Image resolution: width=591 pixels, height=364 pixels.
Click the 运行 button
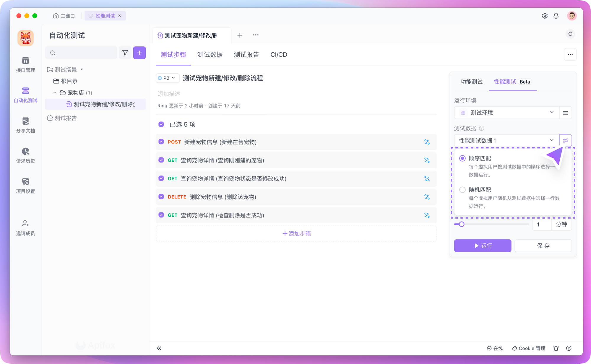tap(483, 246)
